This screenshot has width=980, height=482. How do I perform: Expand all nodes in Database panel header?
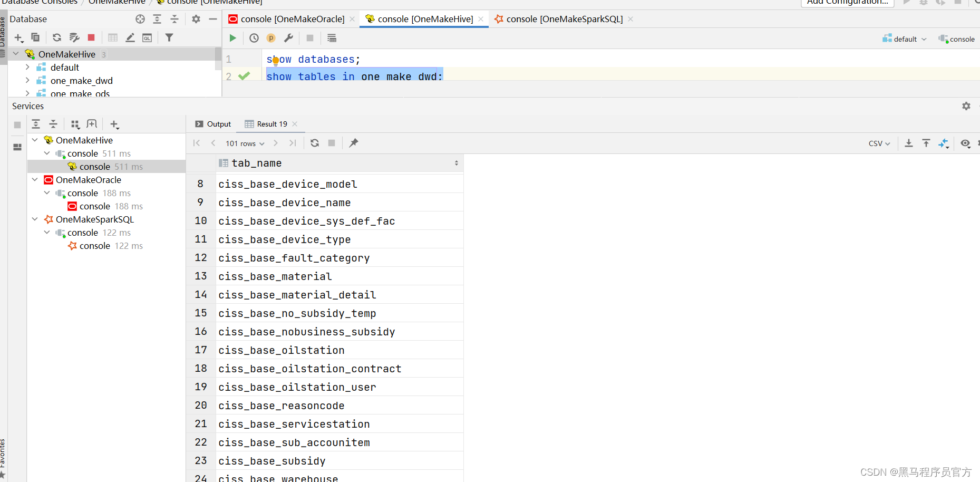pyautogui.click(x=157, y=19)
